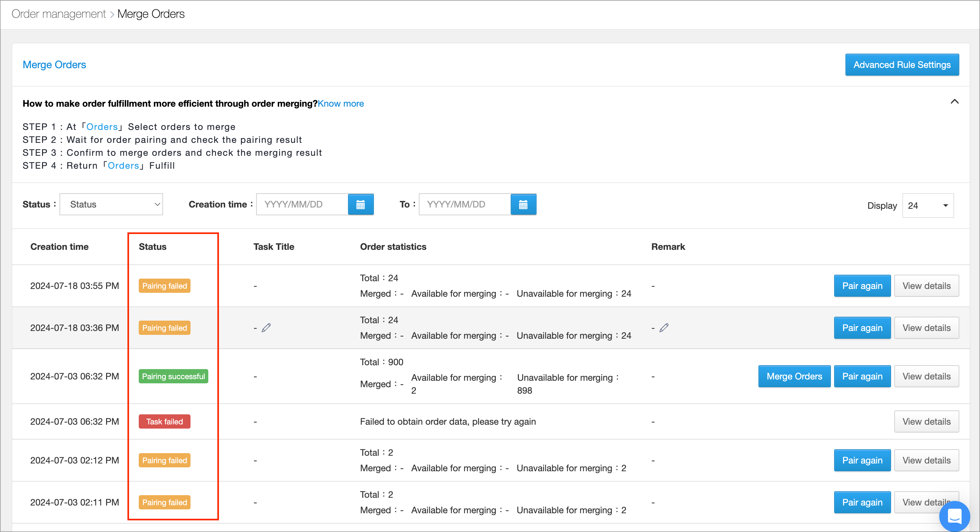
Task: Click Merge Orders button for Pairing successful task
Action: (x=794, y=376)
